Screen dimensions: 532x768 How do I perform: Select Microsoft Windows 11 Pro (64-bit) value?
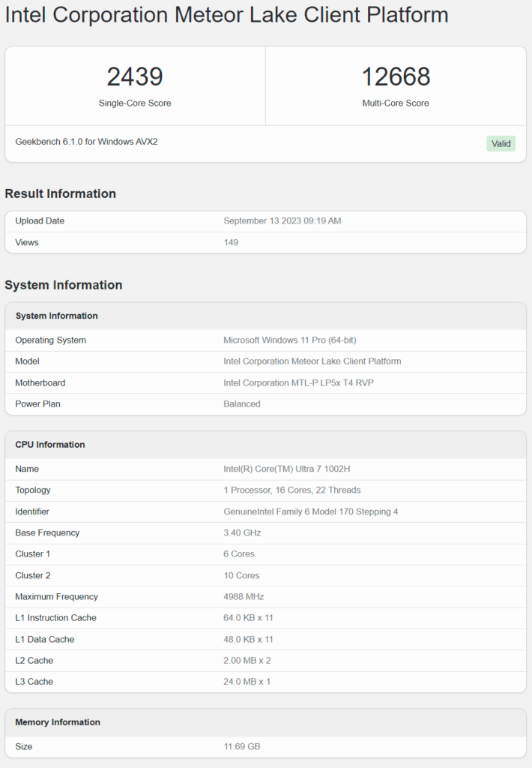tap(290, 340)
